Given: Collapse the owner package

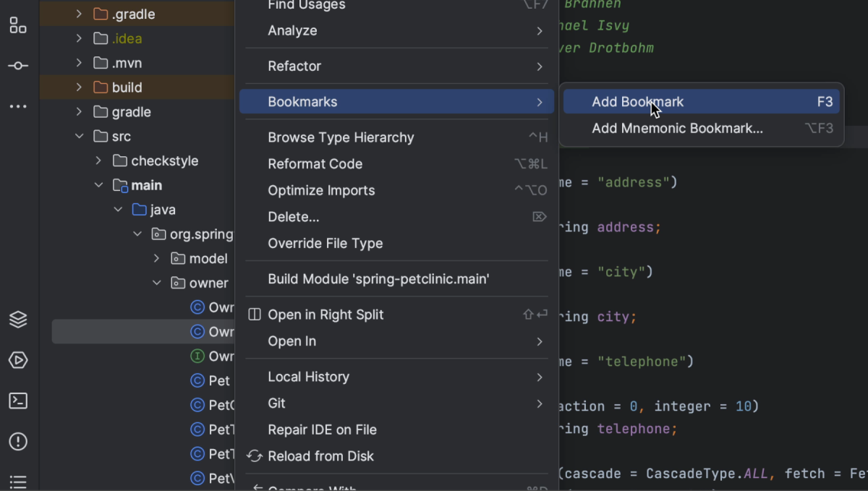Looking at the screenshot, I should pyautogui.click(x=157, y=283).
